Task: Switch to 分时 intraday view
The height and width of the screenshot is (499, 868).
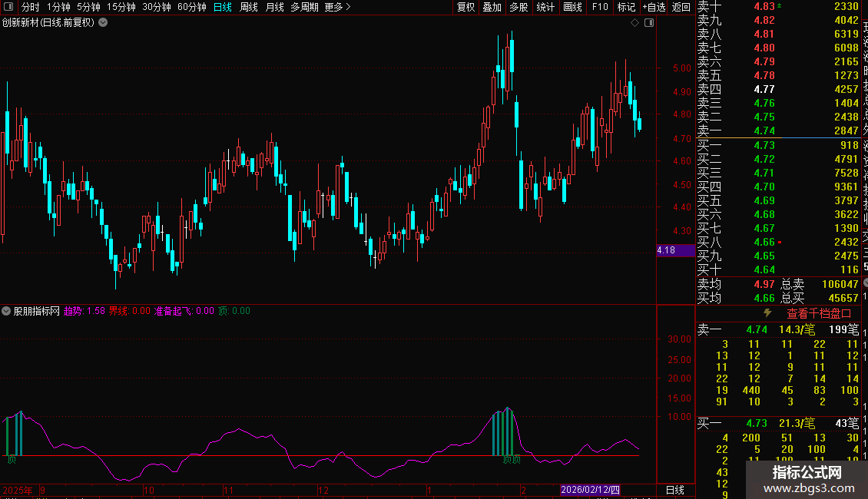Action: pyautogui.click(x=30, y=7)
